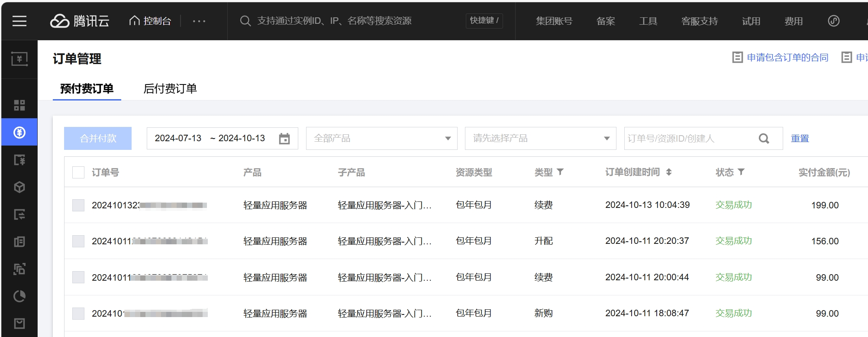Screen dimensions: 868x337
Task: Select checkbox for the 156.00 yuan order
Action: pos(78,241)
